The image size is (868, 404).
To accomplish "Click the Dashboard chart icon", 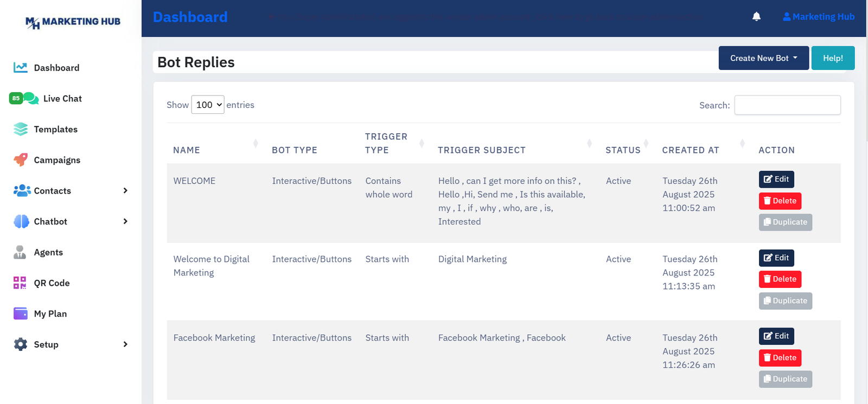I will pyautogui.click(x=21, y=68).
